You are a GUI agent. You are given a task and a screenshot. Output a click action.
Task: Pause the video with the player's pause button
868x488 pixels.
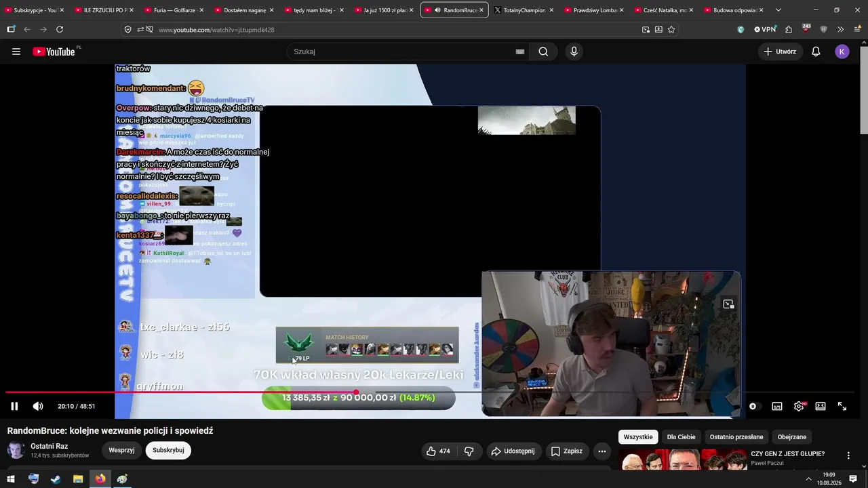click(14, 406)
